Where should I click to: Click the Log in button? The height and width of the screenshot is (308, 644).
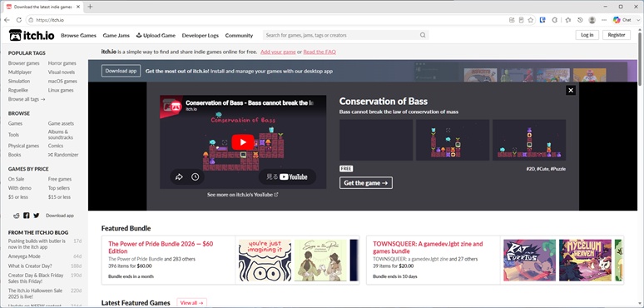pos(587,35)
